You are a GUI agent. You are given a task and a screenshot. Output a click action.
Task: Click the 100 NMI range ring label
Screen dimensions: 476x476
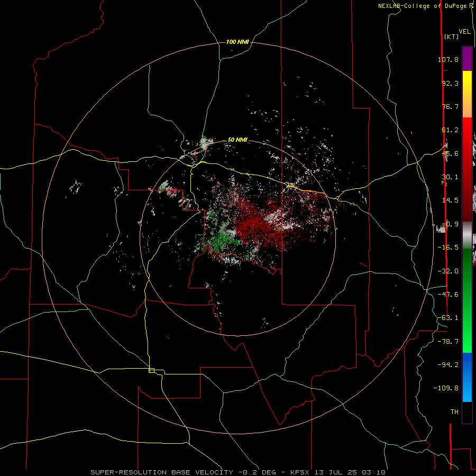[237, 42]
